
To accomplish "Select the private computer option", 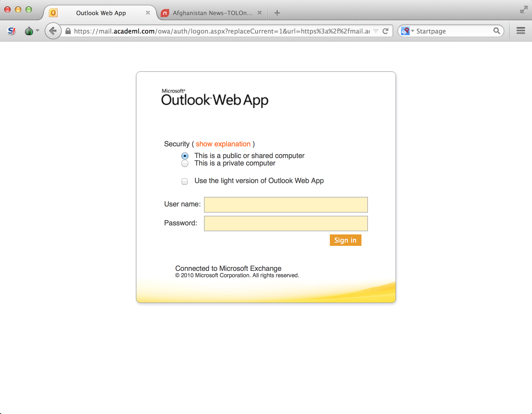I will point(185,163).
